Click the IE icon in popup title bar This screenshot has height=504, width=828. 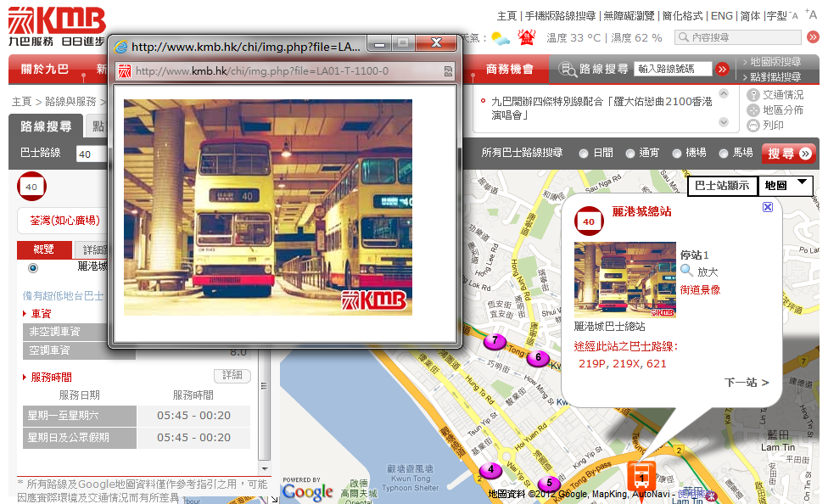[x=121, y=47]
